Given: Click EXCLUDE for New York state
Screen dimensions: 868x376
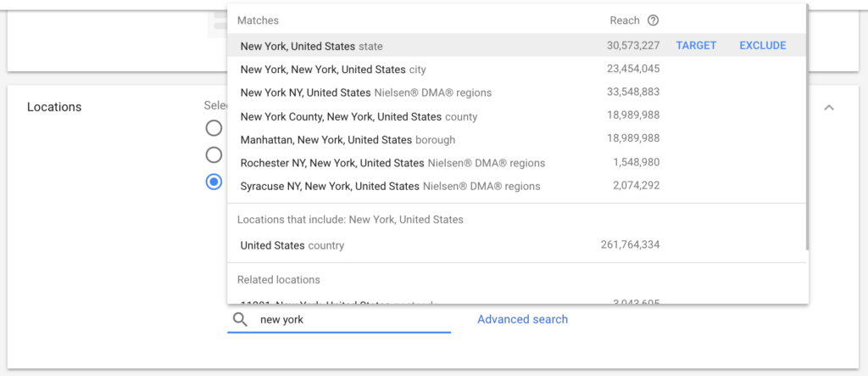Looking at the screenshot, I should point(762,46).
